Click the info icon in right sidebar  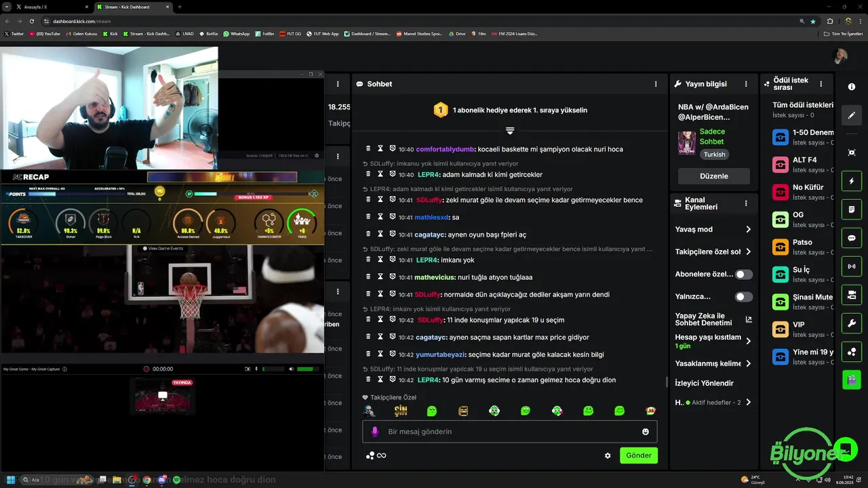(x=852, y=87)
